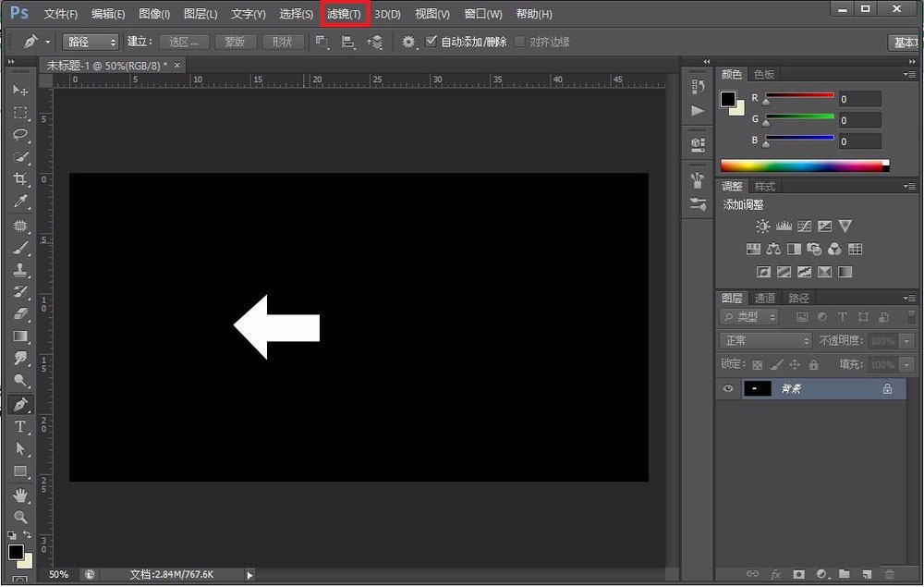Select the Rectangular Marquee tool
Image resolution: width=924 pixels, height=587 pixels.
point(20,113)
